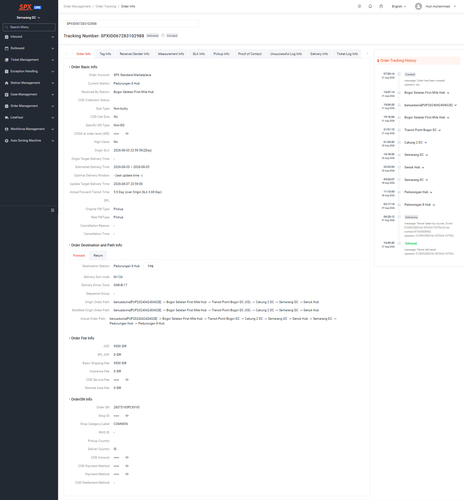Reveal COGS at order level value
Image resolution: width=464 pixels, height=500 pixels.
[x=127, y=134]
